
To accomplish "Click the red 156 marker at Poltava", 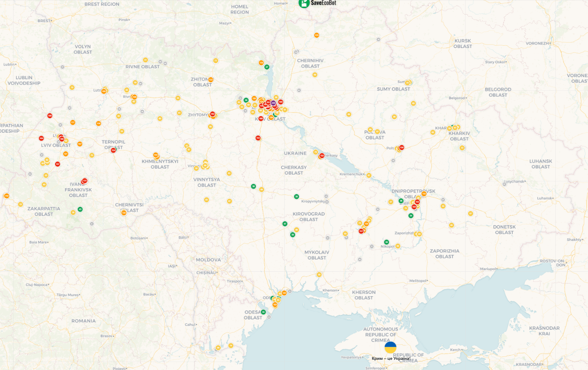I will pos(402,147).
